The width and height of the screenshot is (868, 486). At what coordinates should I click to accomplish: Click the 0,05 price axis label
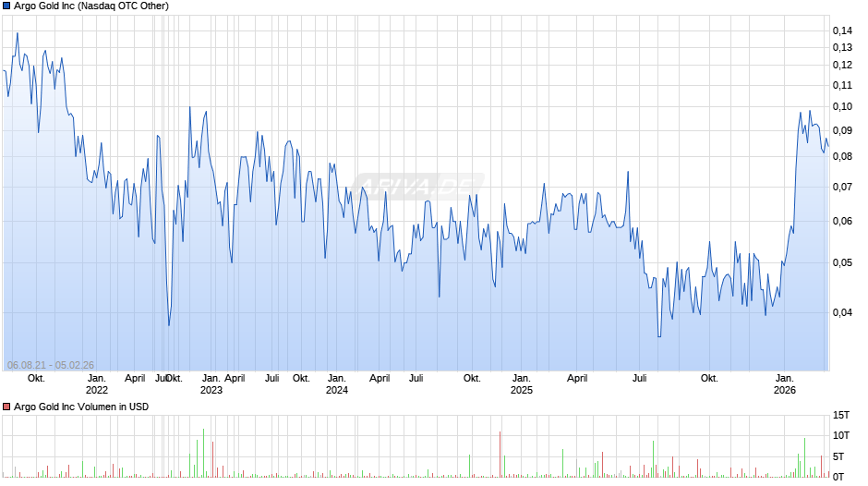(x=842, y=262)
